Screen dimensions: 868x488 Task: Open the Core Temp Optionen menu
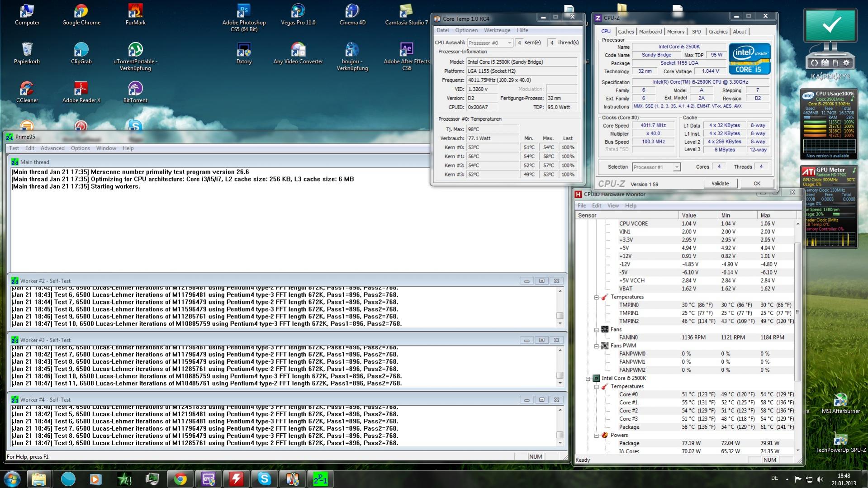click(466, 30)
